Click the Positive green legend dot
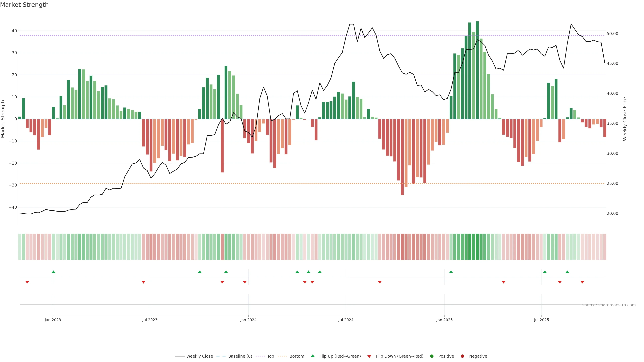The image size is (644, 362). [432, 356]
